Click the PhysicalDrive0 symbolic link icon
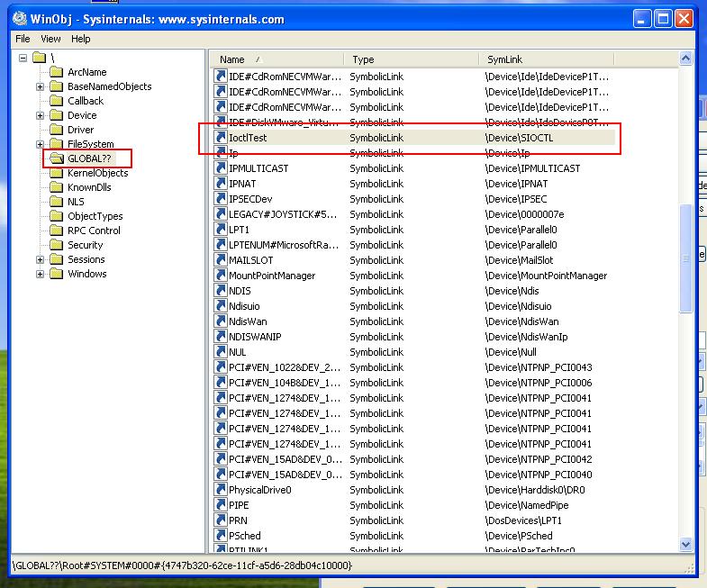707x588 pixels. (221, 490)
